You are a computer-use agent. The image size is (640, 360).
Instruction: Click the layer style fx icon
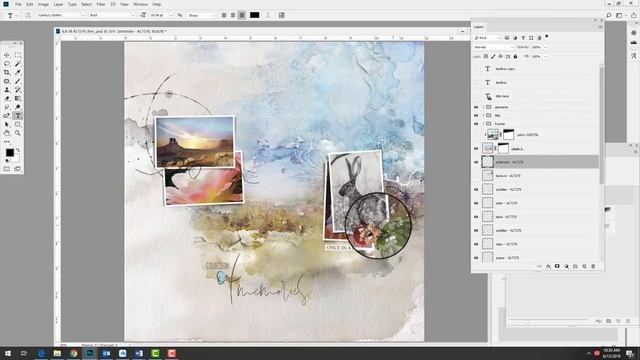click(548, 266)
